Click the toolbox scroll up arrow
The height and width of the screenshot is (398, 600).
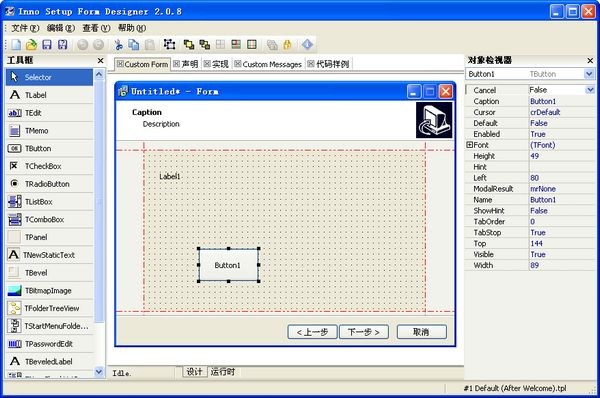pos(99,74)
